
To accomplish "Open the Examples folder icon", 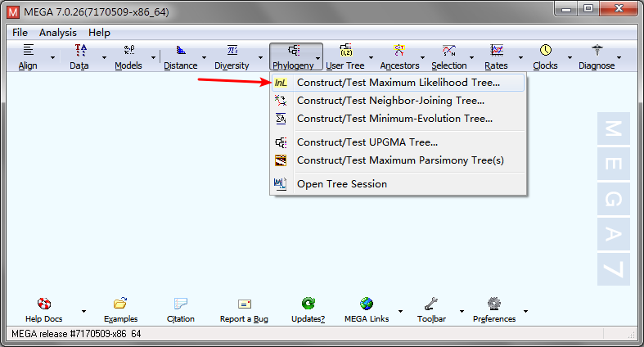I will (x=120, y=304).
